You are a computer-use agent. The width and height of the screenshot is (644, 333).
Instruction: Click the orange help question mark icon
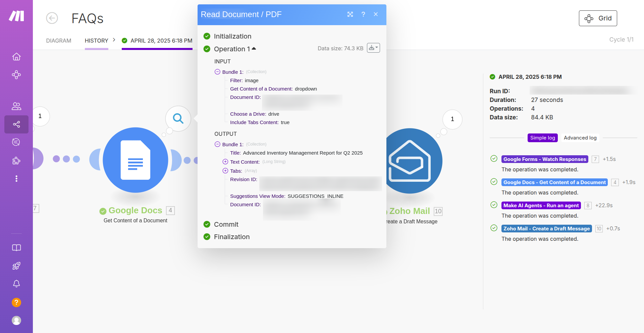[16, 302]
